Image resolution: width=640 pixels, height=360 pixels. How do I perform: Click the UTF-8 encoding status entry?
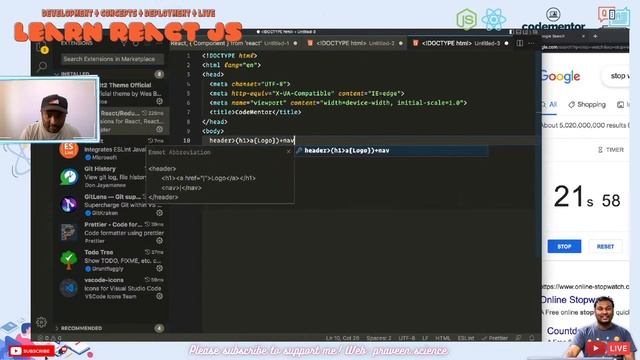(407, 338)
